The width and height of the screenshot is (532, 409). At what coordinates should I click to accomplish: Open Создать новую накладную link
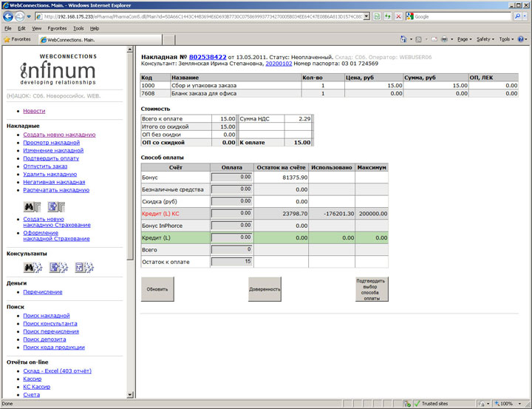tap(59, 135)
